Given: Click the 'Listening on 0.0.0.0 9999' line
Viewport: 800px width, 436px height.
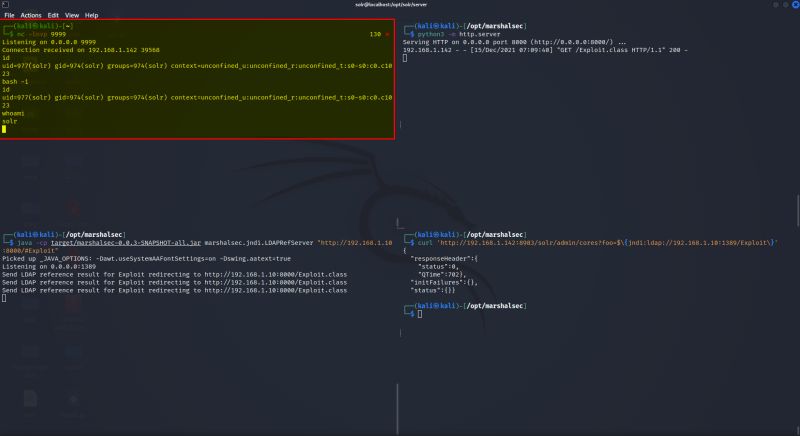Looking at the screenshot, I should tap(49, 42).
